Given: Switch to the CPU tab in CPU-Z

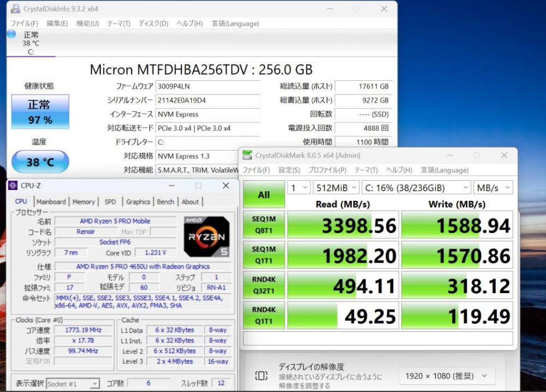Looking at the screenshot, I should coord(21,201).
